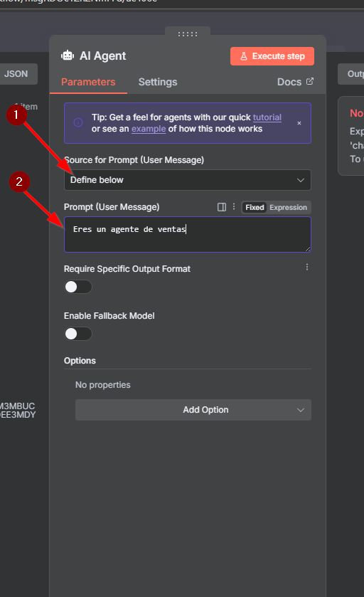
Task: Click the Options section heading
Action: [x=80, y=361]
